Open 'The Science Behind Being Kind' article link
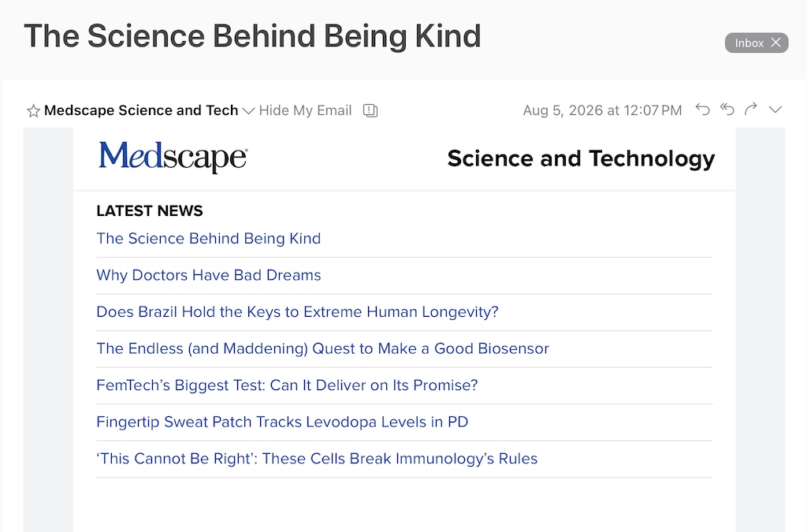Screen dimensions: 807x532 pos(208,238)
